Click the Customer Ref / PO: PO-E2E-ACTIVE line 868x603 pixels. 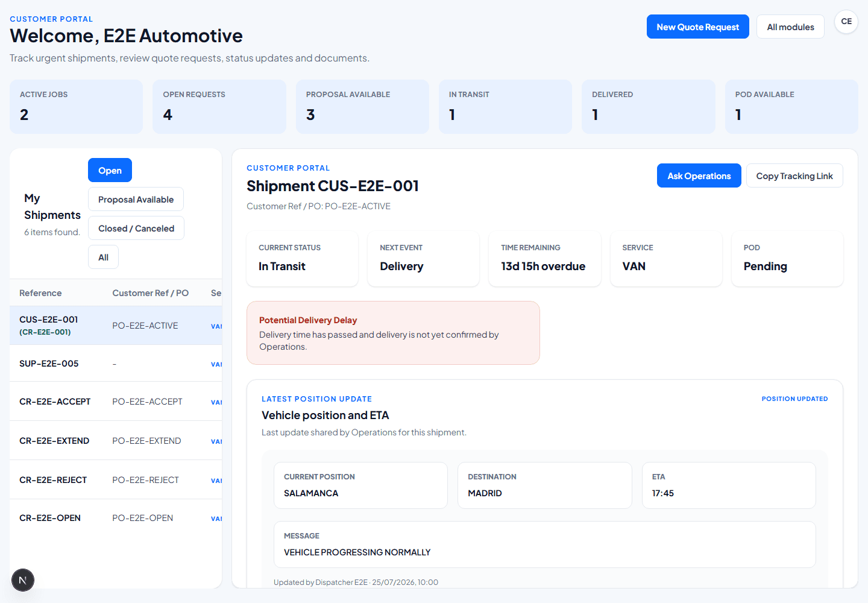tap(318, 206)
